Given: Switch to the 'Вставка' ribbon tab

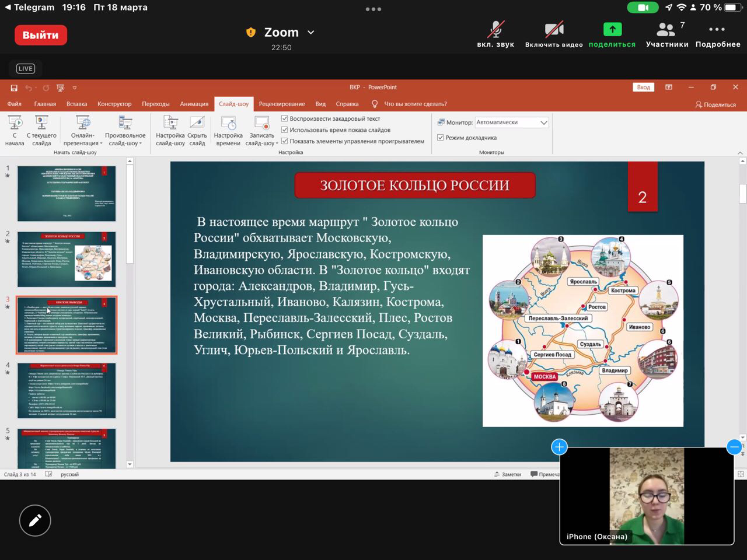Looking at the screenshot, I should [76, 104].
